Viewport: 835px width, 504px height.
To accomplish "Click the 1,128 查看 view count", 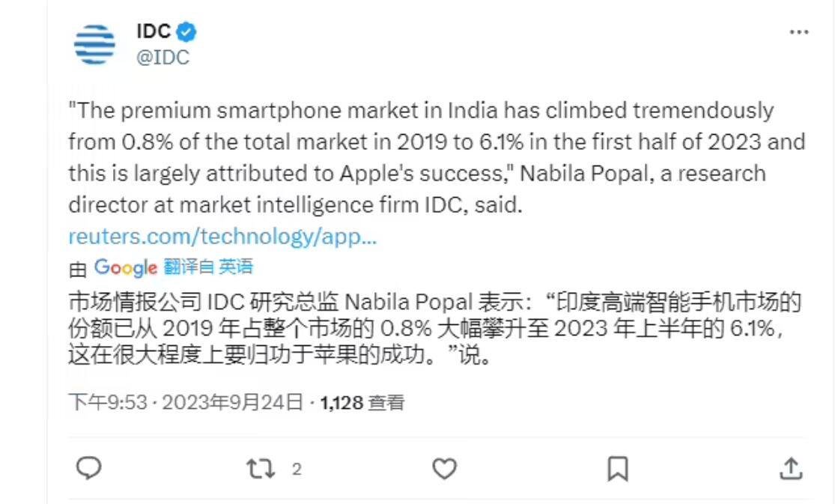I will pos(362,403).
